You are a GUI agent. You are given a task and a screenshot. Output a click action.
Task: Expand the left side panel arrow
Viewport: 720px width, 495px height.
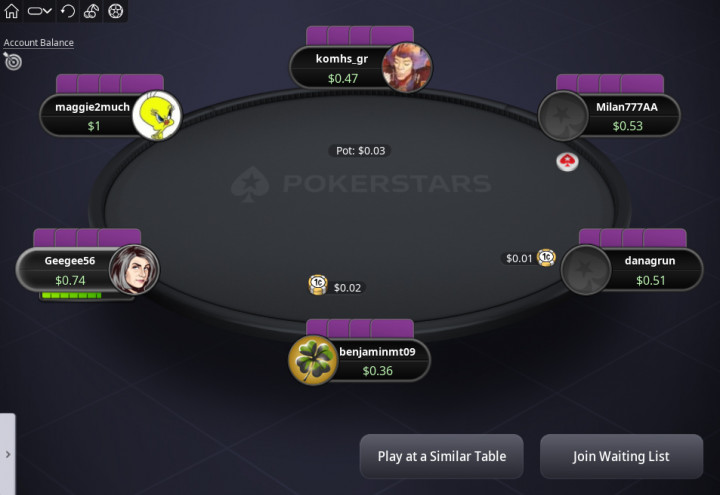[8, 454]
